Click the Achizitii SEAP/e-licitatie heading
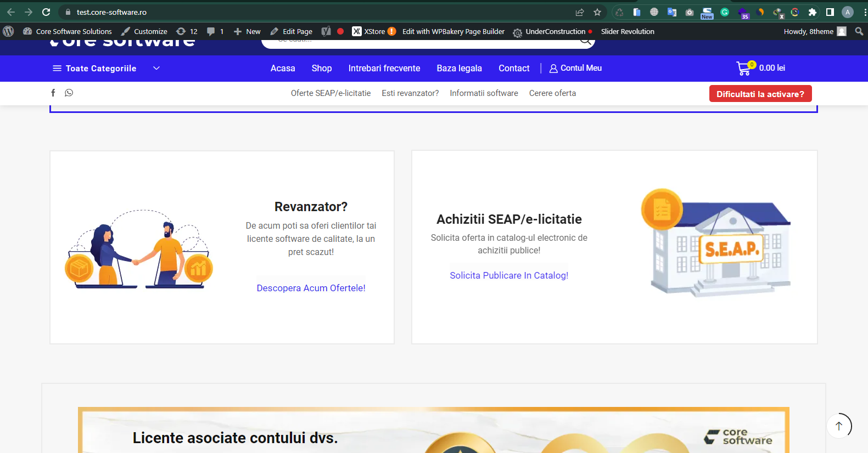Viewport: 868px width, 453px height. [x=509, y=219]
